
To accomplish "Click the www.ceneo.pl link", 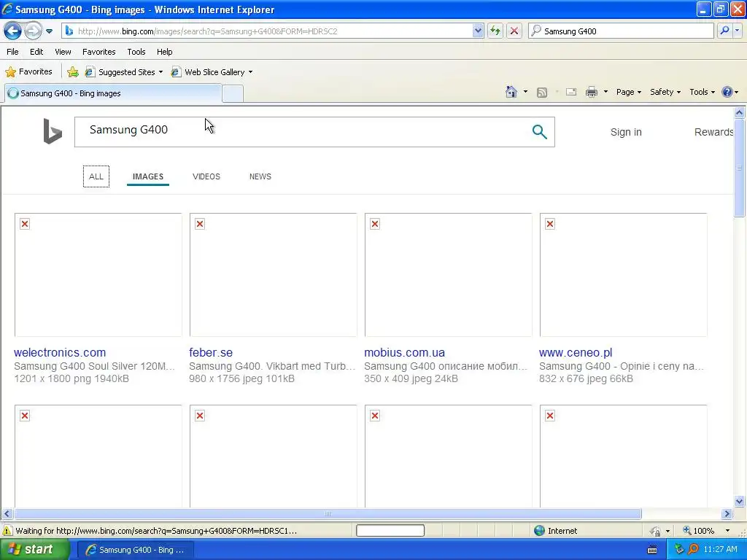I will point(576,352).
